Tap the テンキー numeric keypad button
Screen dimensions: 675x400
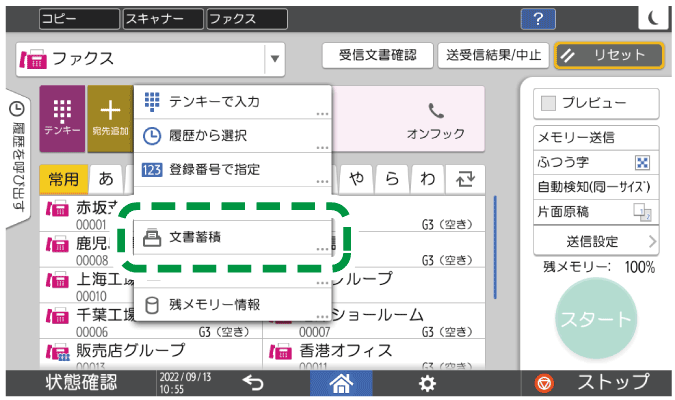click(62, 118)
